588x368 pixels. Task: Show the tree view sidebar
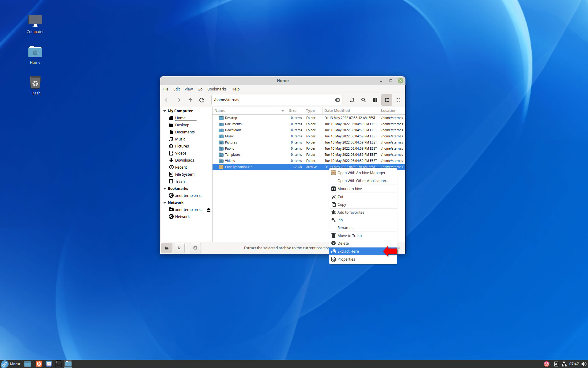pos(179,248)
